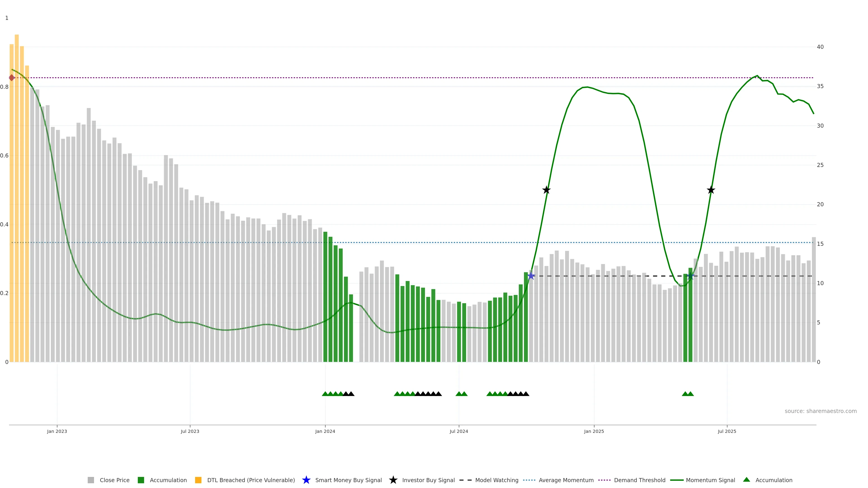868x488 pixels.
Task: Toggle the Momentum Signal legend entry
Action: pos(710,480)
